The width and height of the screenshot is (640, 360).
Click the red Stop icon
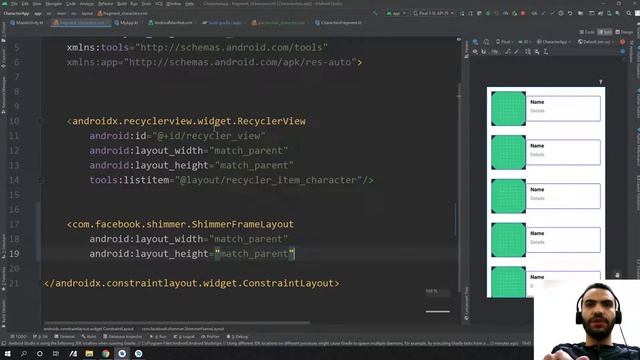click(x=523, y=13)
